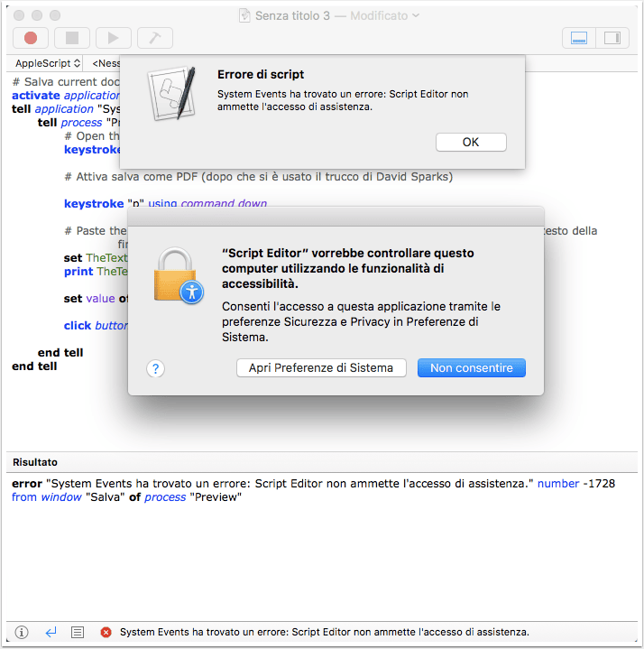The width and height of the screenshot is (644, 649).
Task: Click the 'keystroke "p" using command down' line
Action: tap(165, 204)
